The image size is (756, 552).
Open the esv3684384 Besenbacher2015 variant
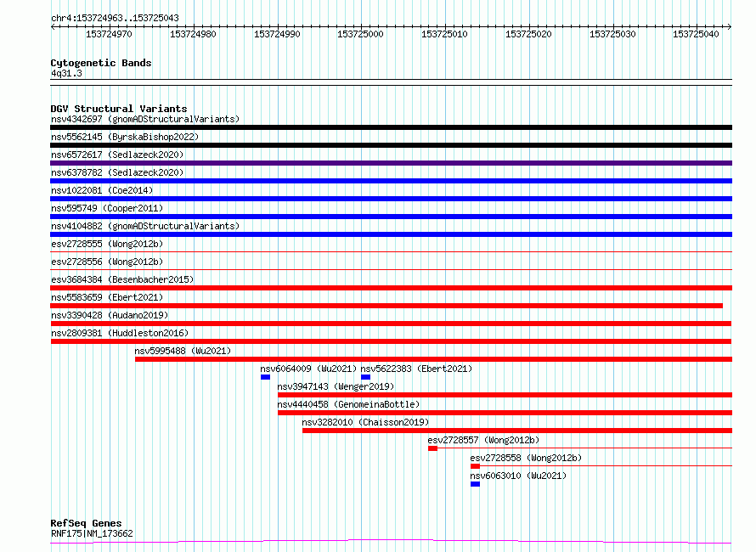(x=122, y=279)
